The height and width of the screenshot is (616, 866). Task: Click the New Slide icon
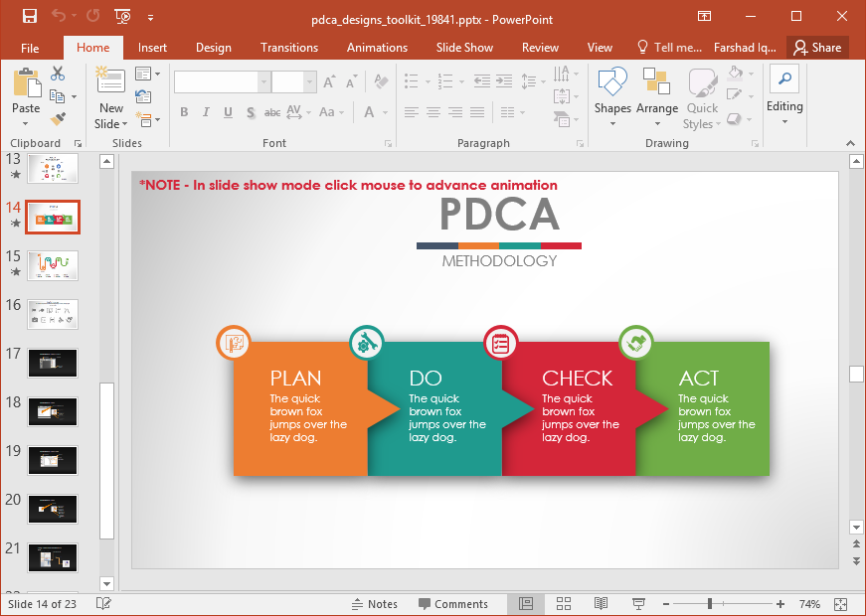110,80
